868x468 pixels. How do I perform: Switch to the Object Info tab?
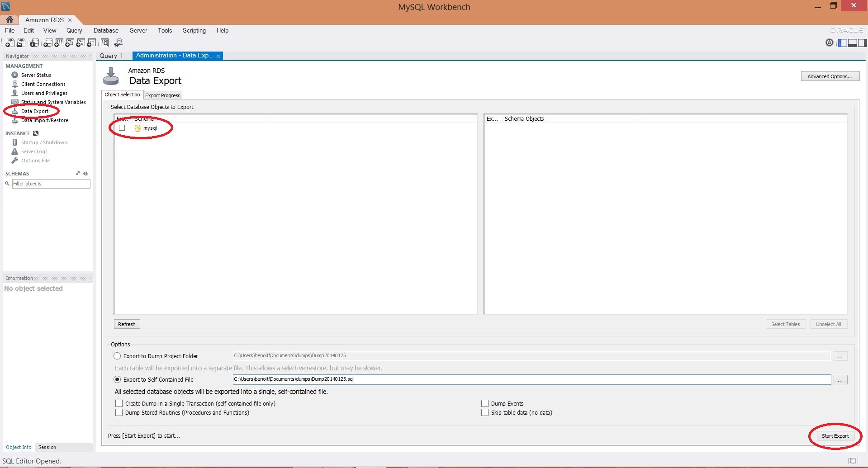pyautogui.click(x=19, y=447)
